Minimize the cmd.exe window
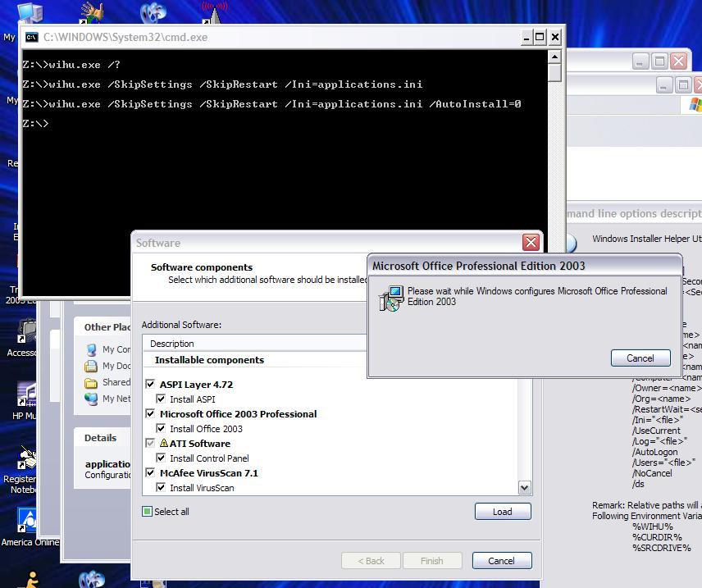This screenshot has width=702, height=588. [527, 37]
